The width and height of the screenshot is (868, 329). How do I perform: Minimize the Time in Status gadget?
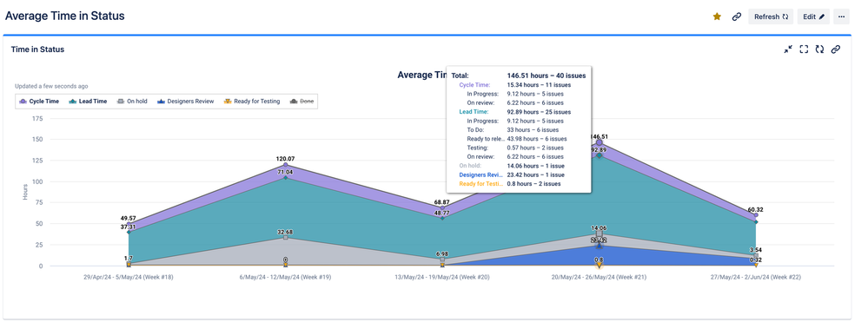tap(788, 49)
